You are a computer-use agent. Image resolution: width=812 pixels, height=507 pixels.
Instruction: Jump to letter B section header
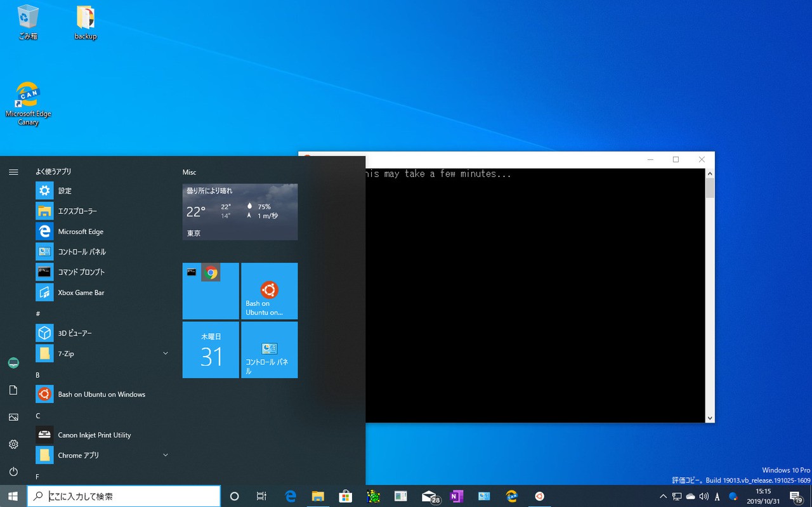pos(38,375)
